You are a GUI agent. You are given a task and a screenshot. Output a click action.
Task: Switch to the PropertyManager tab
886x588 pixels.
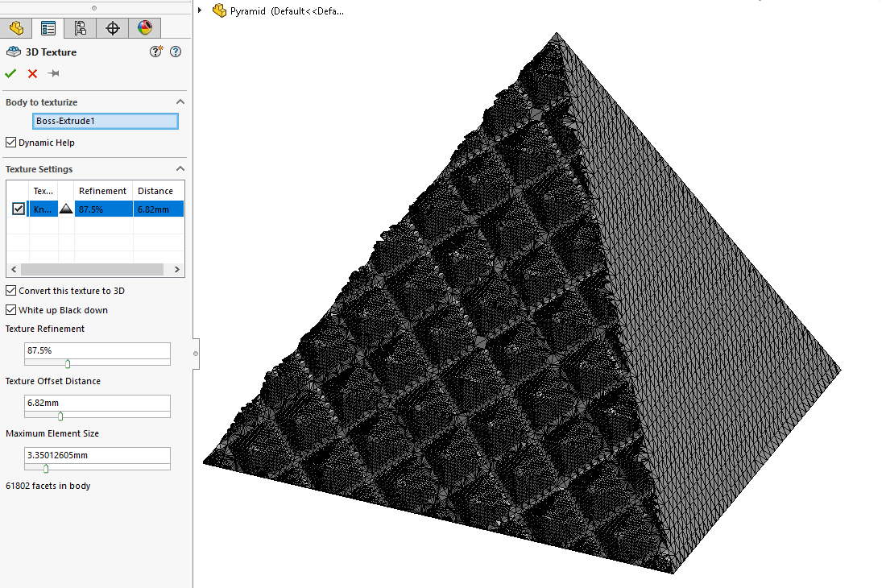[48, 27]
